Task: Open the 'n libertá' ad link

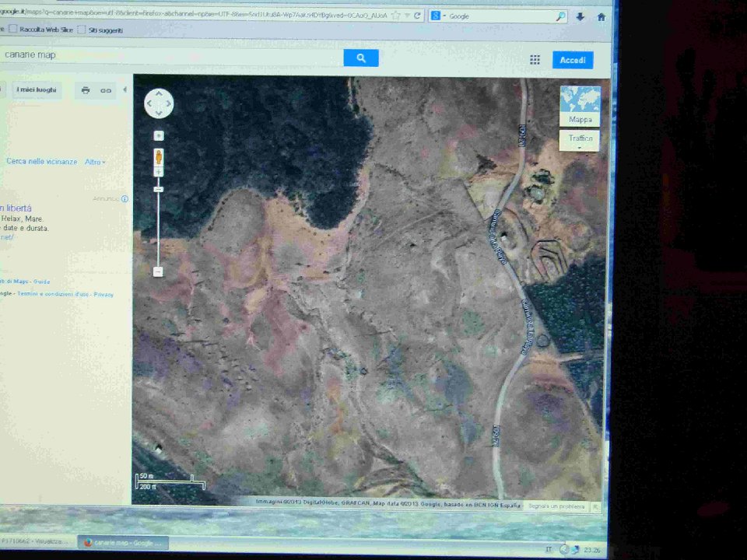Action: tap(16, 208)
